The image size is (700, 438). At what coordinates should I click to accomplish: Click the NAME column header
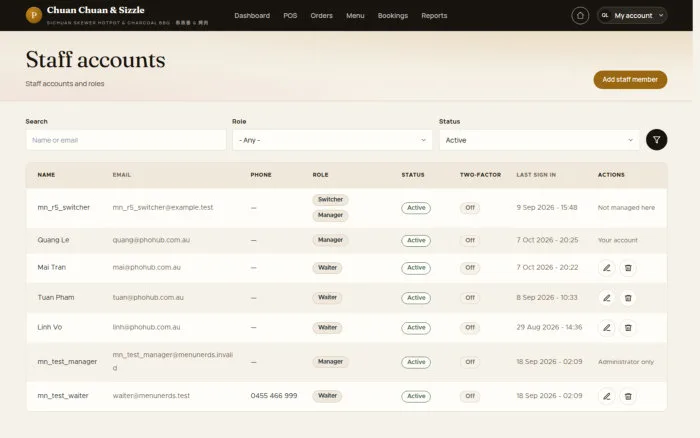(x=46, y=175)
